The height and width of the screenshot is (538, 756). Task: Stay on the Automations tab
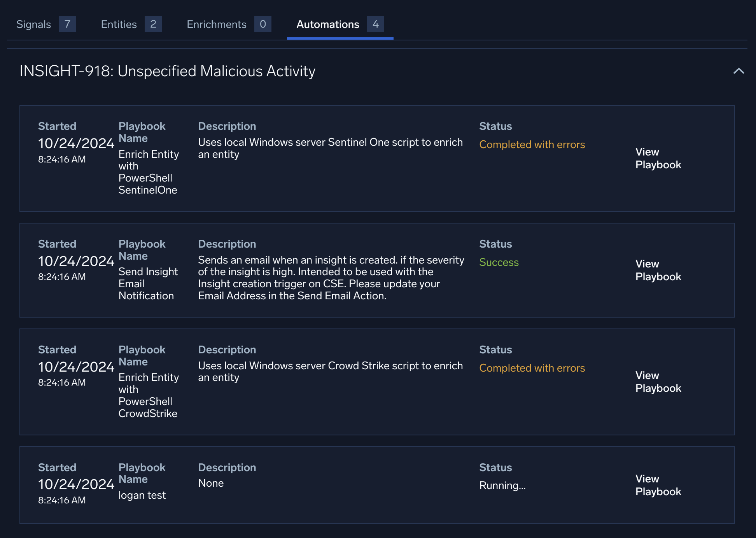[x=328, y=24]
